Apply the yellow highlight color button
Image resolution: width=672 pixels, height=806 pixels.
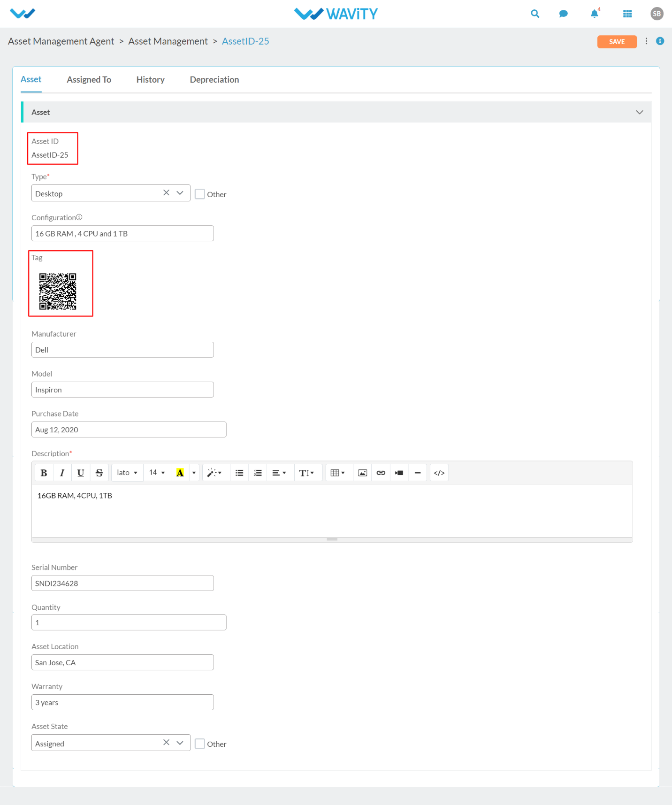tap(180, 473)
